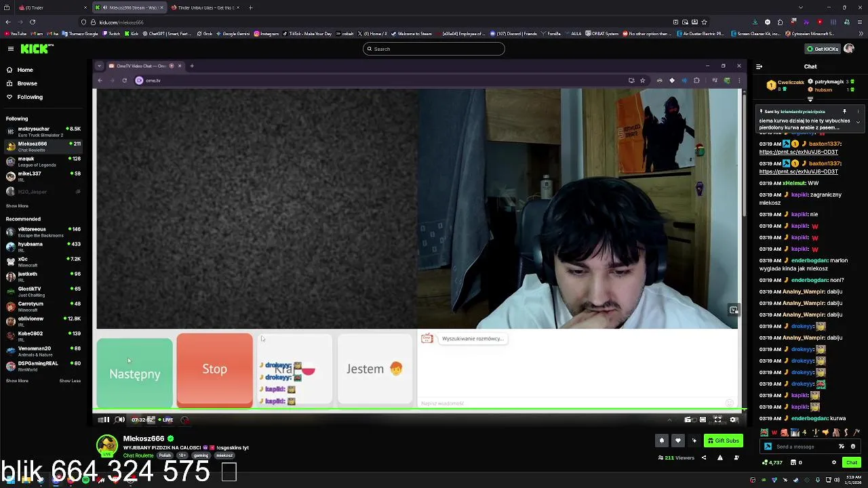Open the country selector with Polish flag
Image resolution: width=868 pixels, height=488 pixels.
pos(294,369)
